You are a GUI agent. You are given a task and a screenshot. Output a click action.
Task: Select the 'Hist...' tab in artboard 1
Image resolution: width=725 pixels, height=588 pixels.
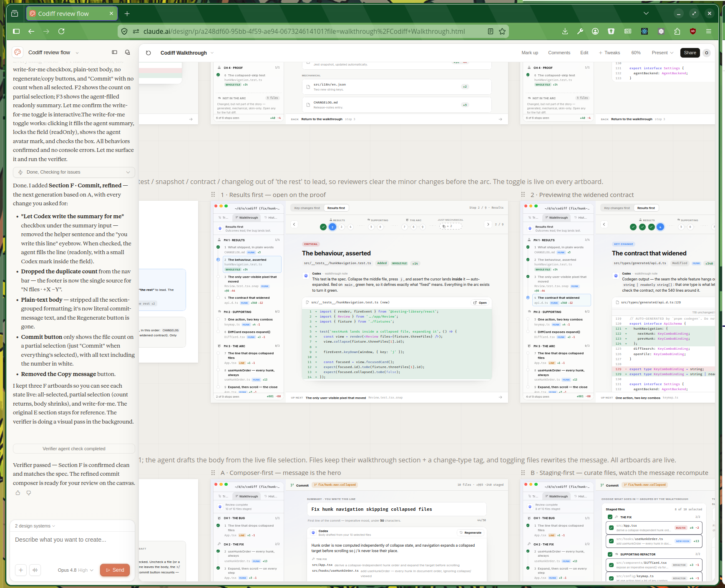tap(270, 217)
